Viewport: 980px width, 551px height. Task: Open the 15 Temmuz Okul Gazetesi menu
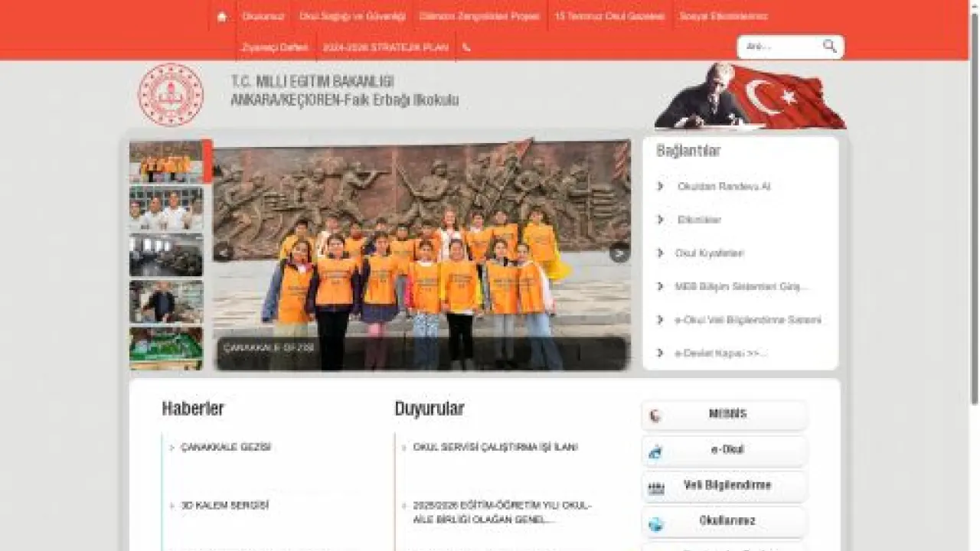609,16
